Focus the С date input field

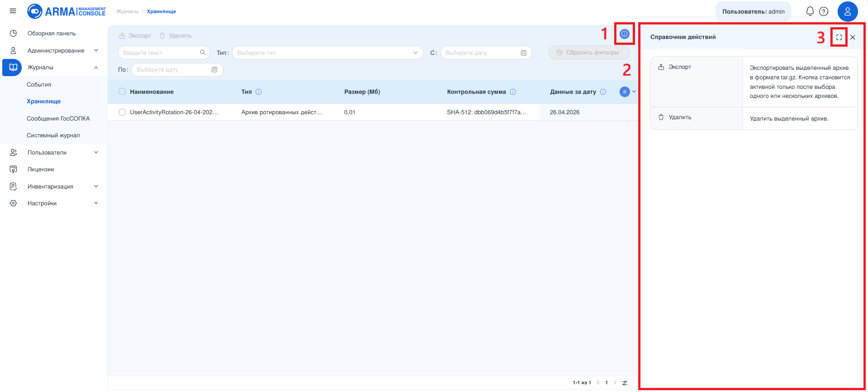486,53
